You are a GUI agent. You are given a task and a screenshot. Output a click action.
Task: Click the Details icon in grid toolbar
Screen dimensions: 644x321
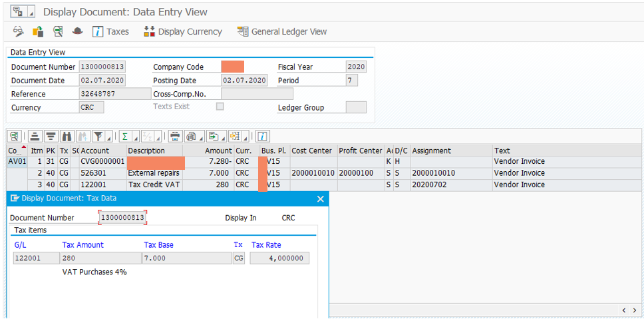coord(14,137)
